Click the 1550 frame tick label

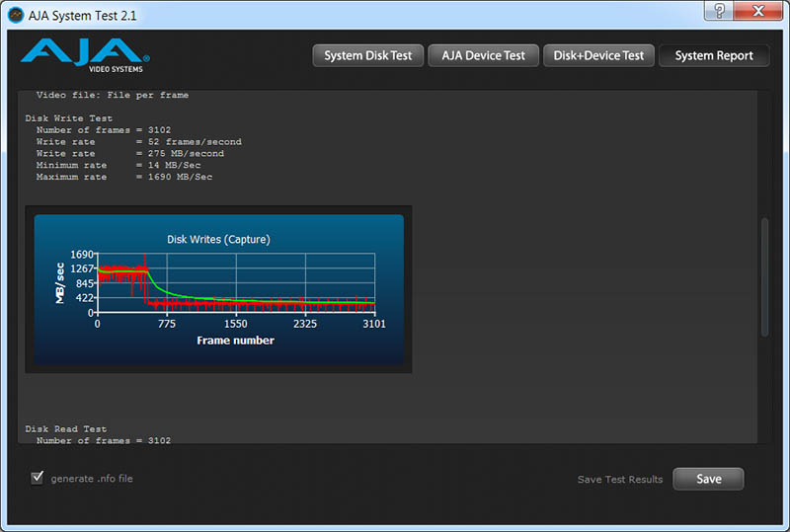click(236, 324)
